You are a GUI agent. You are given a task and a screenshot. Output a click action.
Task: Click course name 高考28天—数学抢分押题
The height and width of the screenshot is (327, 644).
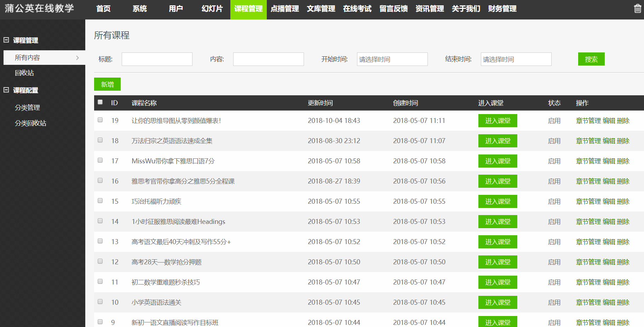tap(167, 262)
